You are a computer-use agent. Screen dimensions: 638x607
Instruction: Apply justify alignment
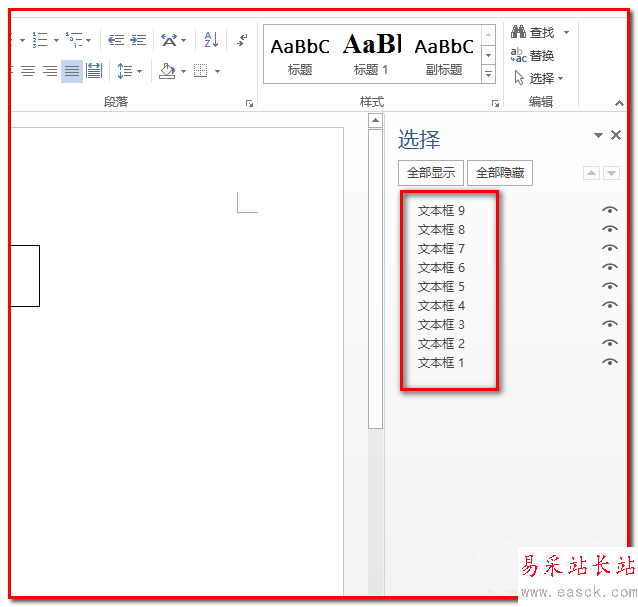pyautogui.click(x=72, y=72)
